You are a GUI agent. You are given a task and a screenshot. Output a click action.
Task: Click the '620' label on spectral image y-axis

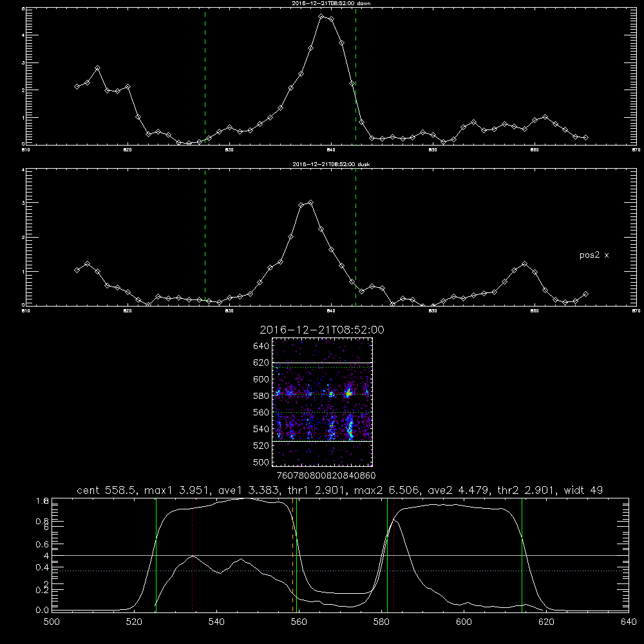point(261,363)
